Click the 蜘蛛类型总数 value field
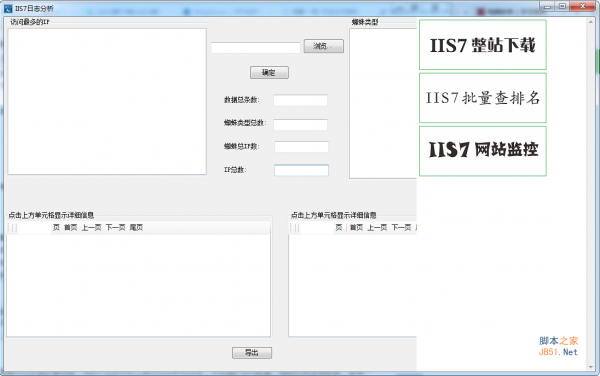Screen dimensions: 600x376 (300, 124)
